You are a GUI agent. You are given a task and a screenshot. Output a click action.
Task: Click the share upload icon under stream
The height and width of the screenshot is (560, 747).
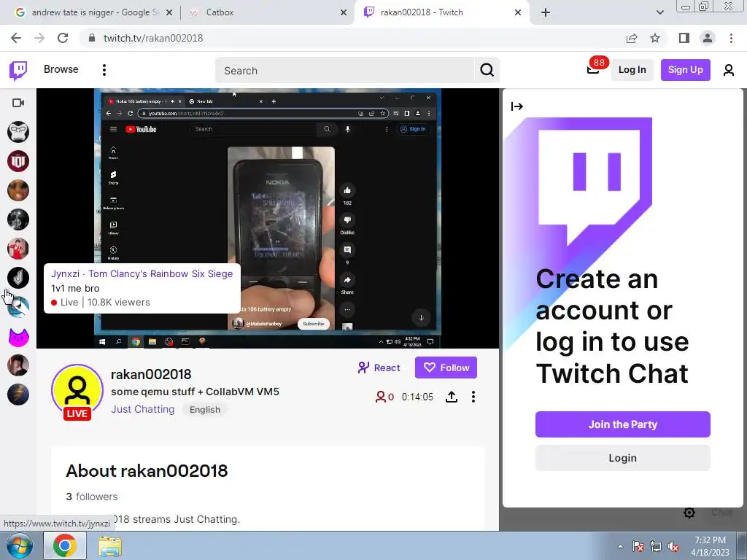click(x=451, y=397)
